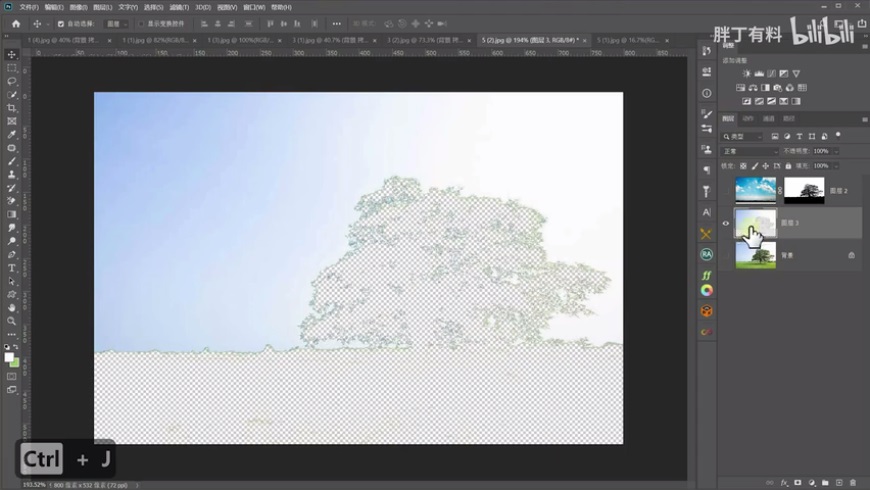The image size is (870, 490).
Task: Click the foreground color swatch in the toolbox
Action: coord(9,357)
